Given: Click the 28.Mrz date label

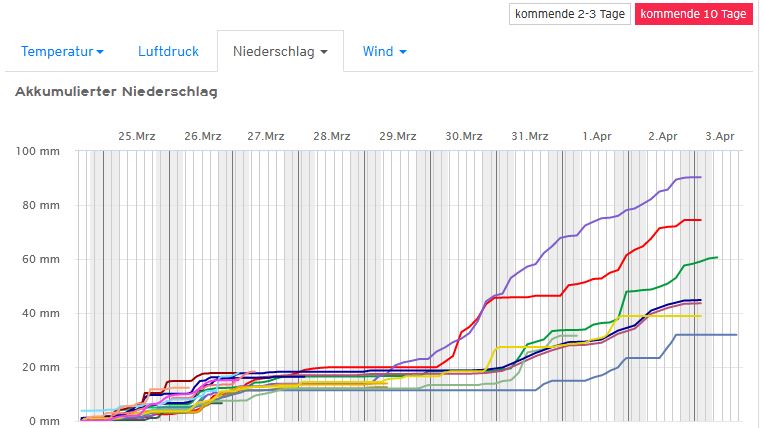Looking at the screenshot, I should (x=332, y=136).
